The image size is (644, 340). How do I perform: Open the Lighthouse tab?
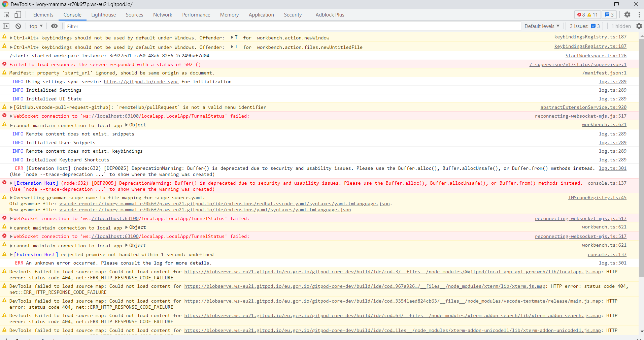point(103,14)
